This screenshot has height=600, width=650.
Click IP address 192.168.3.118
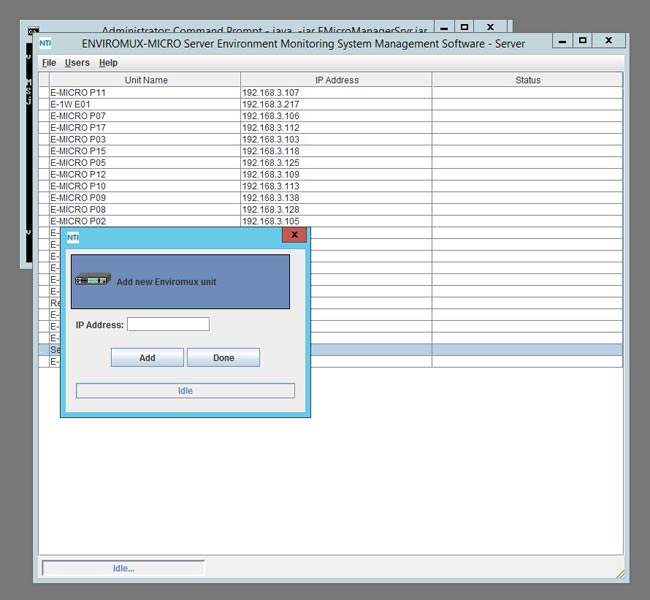(270, 151)
